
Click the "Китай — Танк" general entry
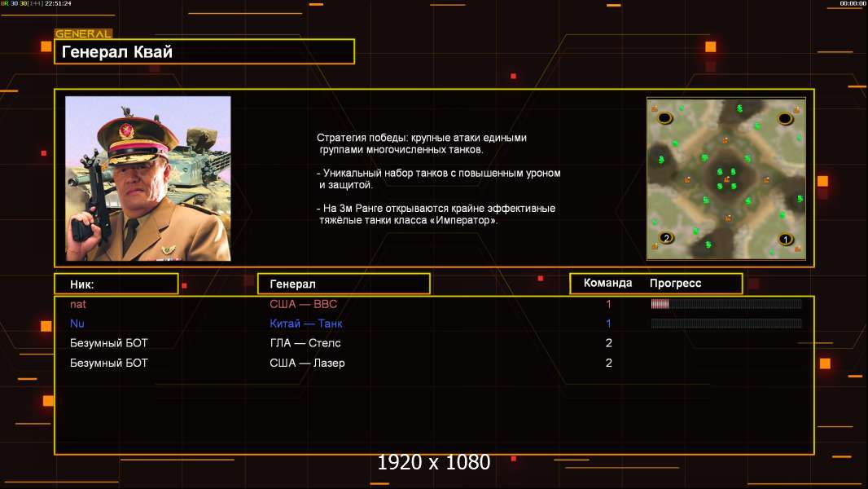306,324
